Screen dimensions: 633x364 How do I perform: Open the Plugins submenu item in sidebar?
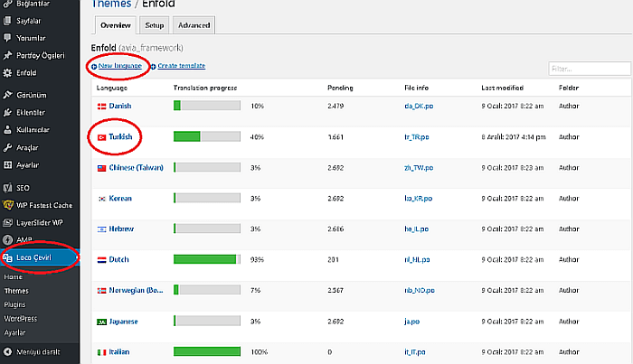(x=14, y=304)
